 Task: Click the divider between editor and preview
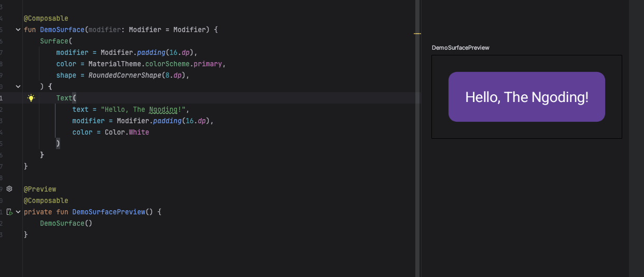pos(418,155)
